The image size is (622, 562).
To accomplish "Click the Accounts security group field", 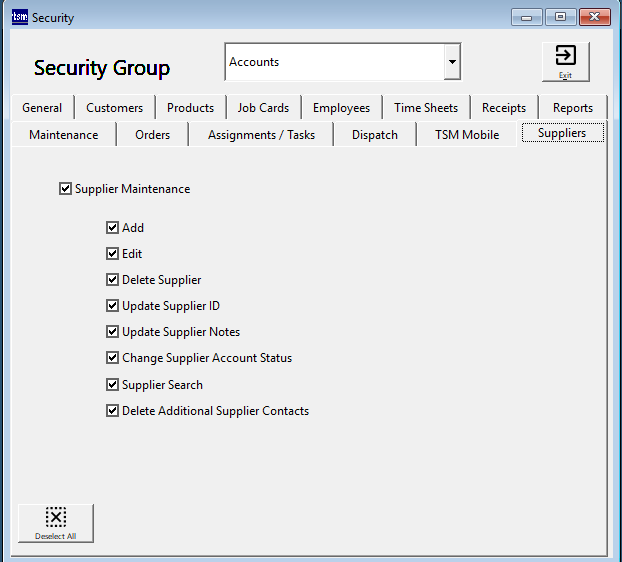I will pos(334,62).
